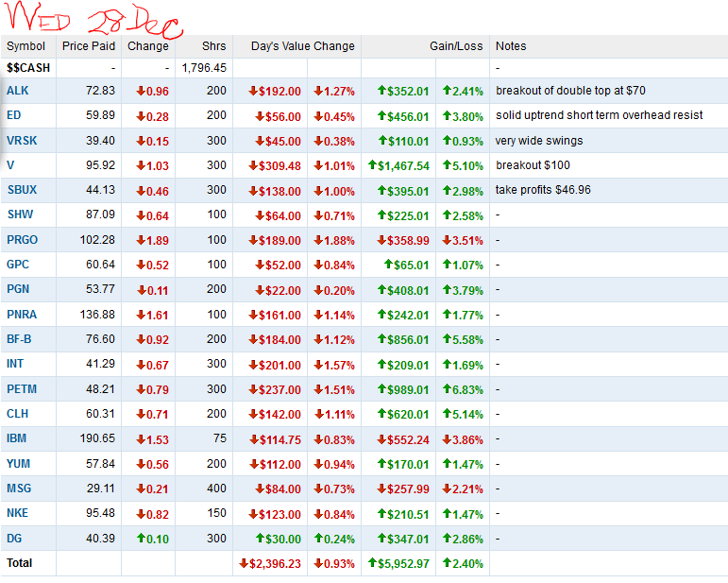Open the NKE symbol link
Screen dimensions: 728x583
17,513
